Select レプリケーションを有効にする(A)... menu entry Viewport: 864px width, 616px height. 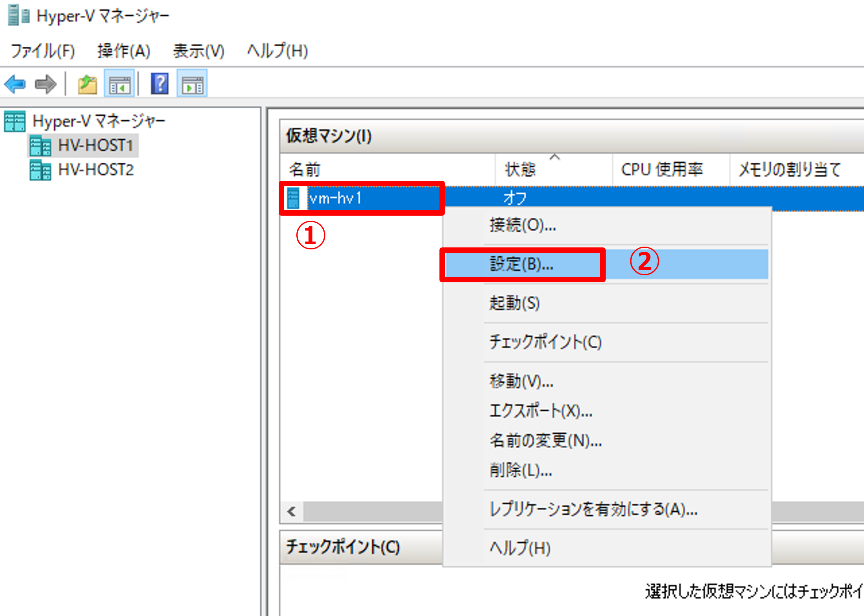point(593,509)
